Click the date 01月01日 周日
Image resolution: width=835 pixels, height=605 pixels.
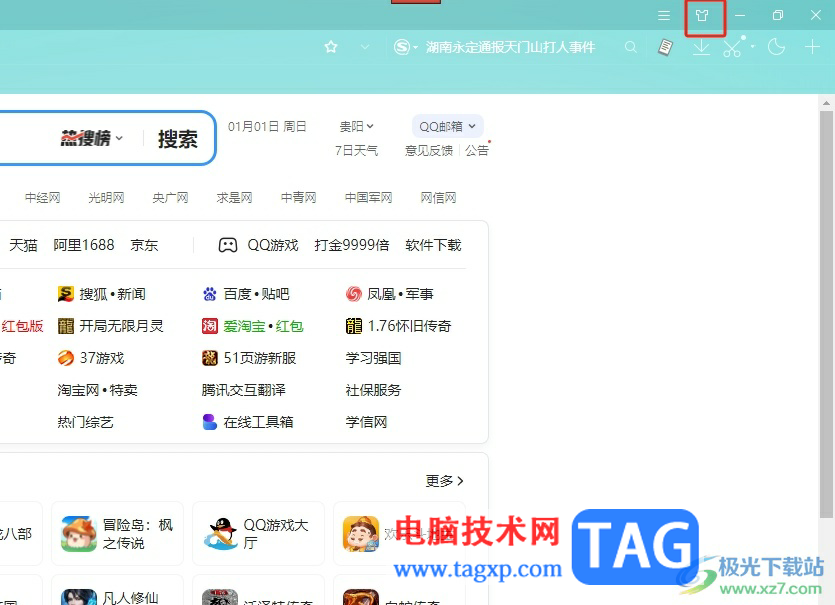pyautogui.click(x=267, y=126)
